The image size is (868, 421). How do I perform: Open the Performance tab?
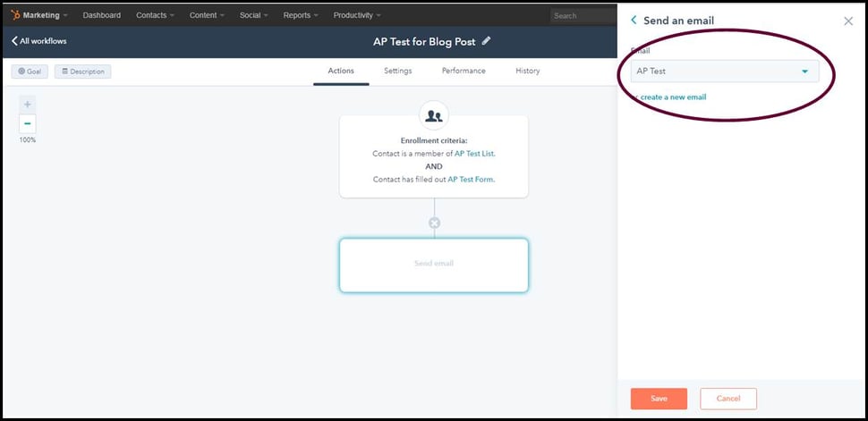[464, 72]
